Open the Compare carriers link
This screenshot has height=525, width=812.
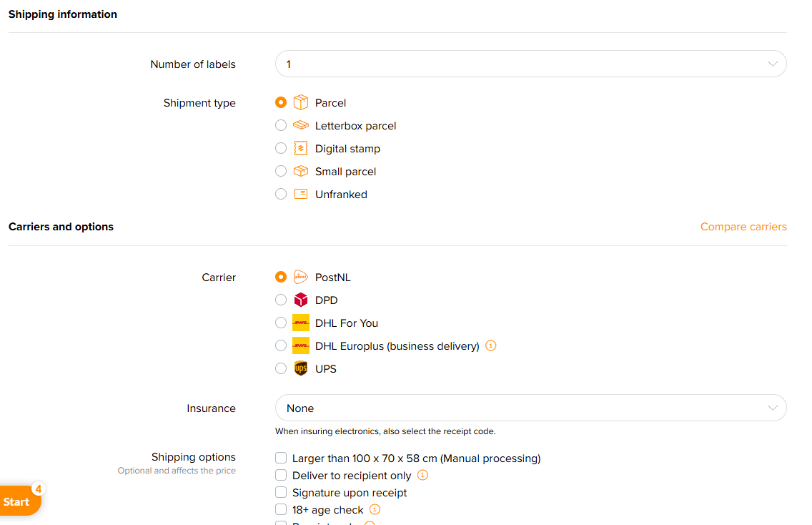coord(743,227)
